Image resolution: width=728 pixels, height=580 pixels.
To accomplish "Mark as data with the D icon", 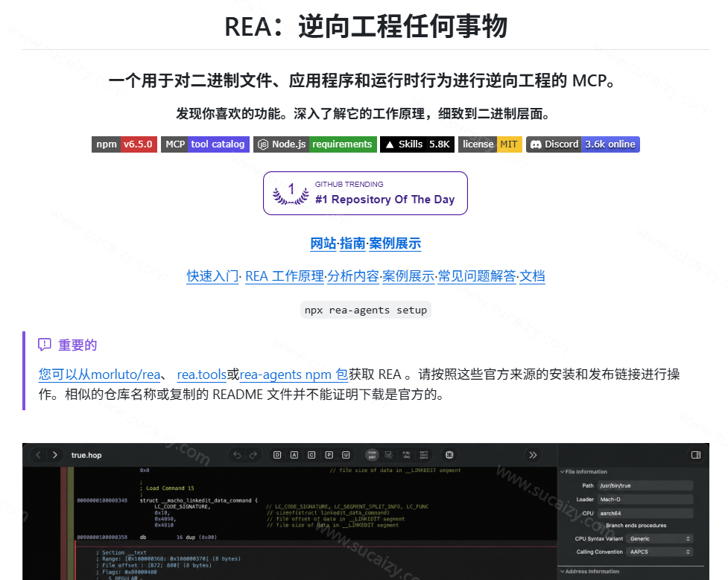I will coord(277,455).
